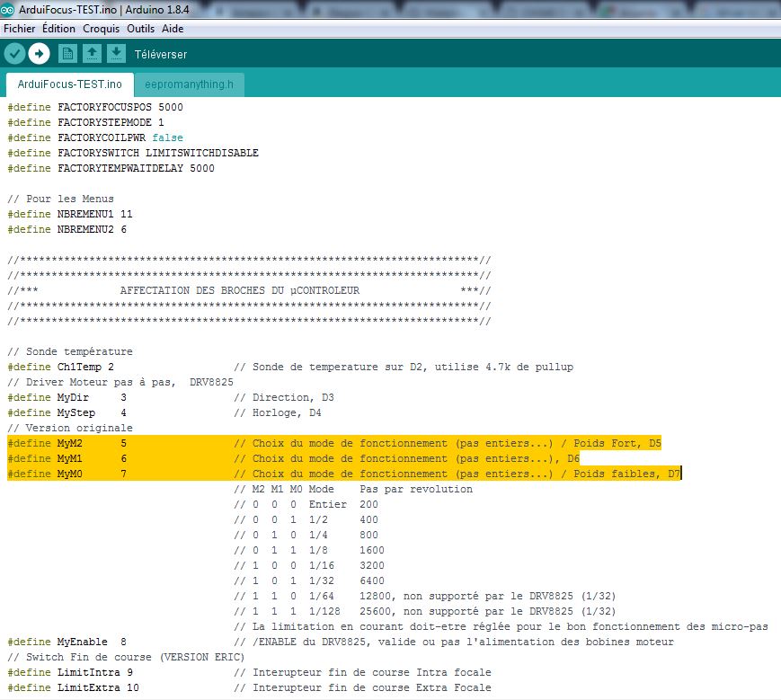Click the '// Version originale' comment
The image size is (781, 700).
coord(70,428)
